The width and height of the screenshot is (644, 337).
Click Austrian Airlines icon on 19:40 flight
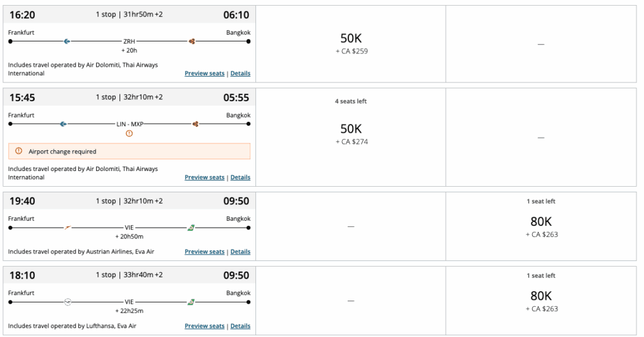pos(67,228)
